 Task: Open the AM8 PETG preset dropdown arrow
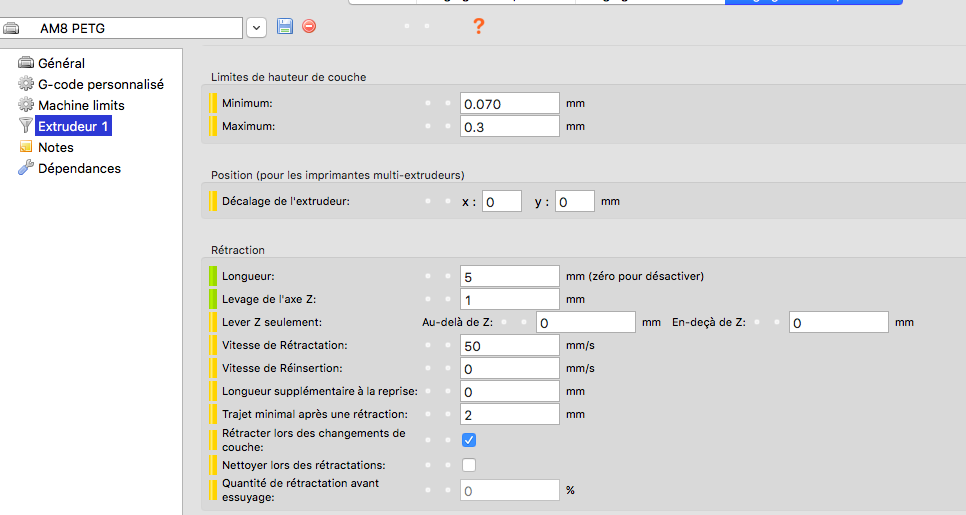256,28
